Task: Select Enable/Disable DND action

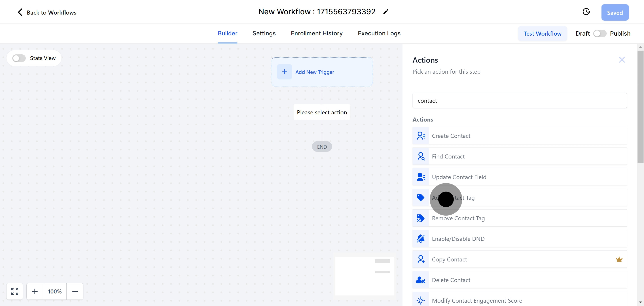Action: (519, 239)
